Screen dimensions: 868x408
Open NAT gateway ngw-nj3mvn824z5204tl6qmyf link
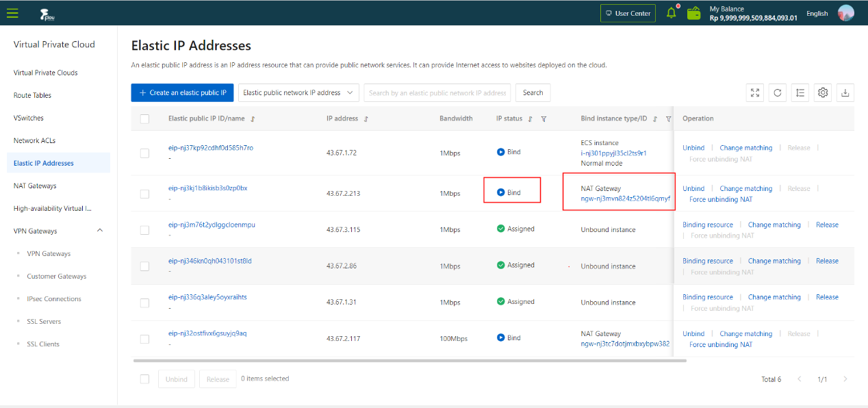pos(625,199)
